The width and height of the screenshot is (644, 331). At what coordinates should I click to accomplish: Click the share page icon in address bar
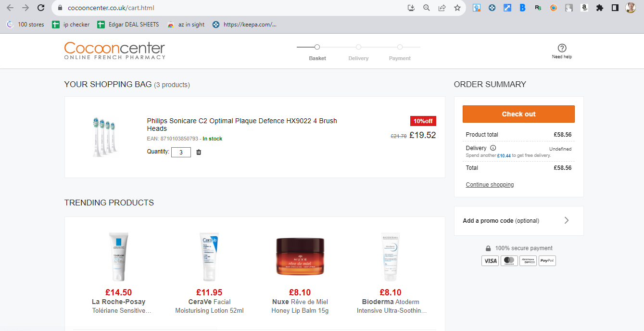442,8
